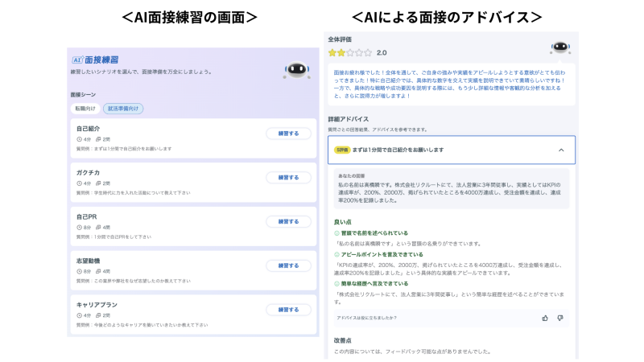Image resolution: width=644 pixels, height=362 pixels.
Task: Click the 2.0 rating score
Action: click(382, 52)
